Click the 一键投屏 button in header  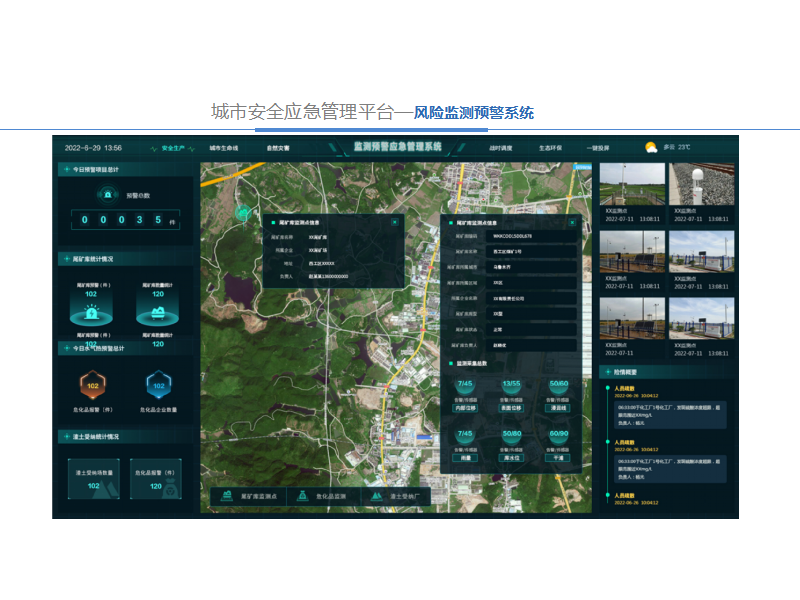point(598,147)
